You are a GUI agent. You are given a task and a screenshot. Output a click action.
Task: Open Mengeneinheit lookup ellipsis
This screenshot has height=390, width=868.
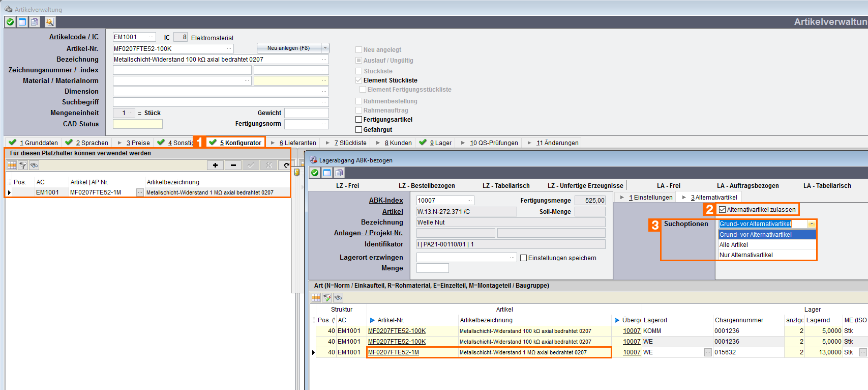(131, 113)
